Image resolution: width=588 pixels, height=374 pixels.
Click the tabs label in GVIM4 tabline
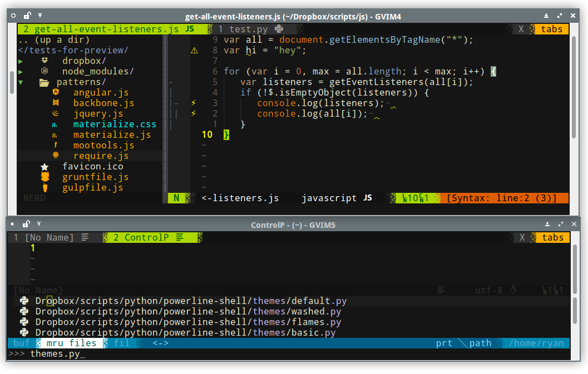click(x=551, y=29)
